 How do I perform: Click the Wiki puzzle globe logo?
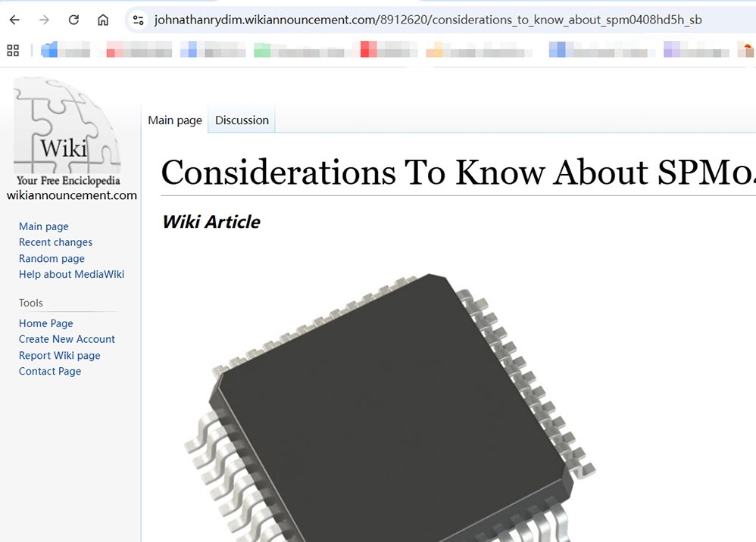pos(67,129)
